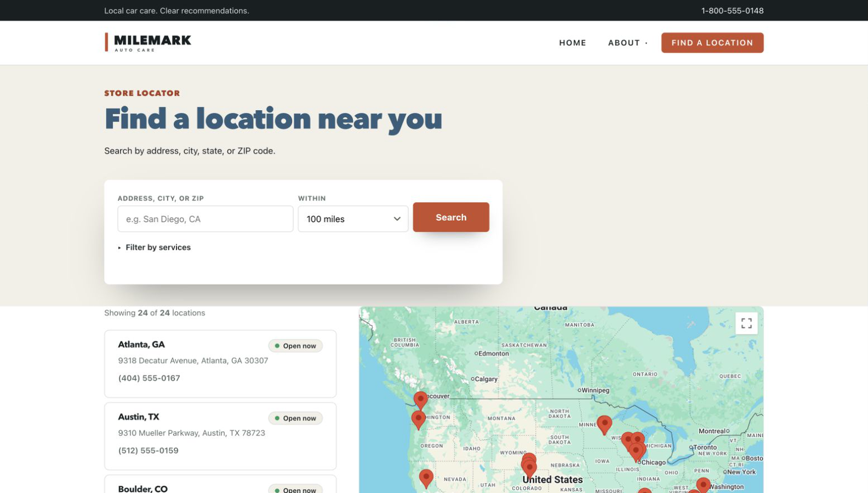The height and width of the screenshot is (493, 868).
Task: Click the Calgary label on the map
Action: 486,379
